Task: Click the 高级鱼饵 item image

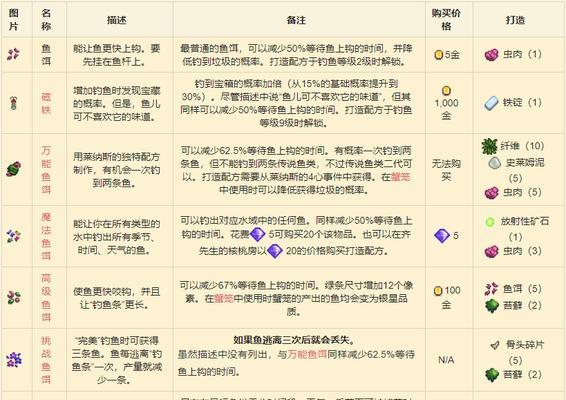Action: click(x=14, y=297)
